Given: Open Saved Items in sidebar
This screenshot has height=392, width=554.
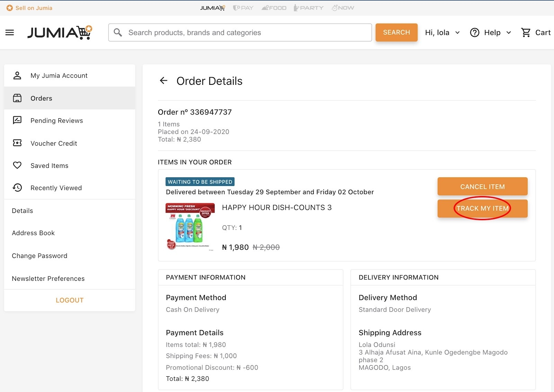Looking at the screenshot, I should click(x=70, y=166).
